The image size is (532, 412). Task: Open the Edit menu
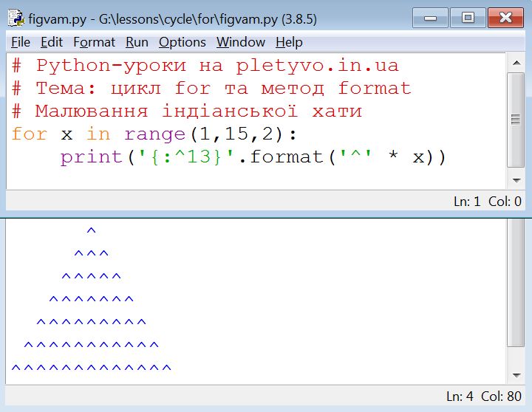[x=52, y=42]
